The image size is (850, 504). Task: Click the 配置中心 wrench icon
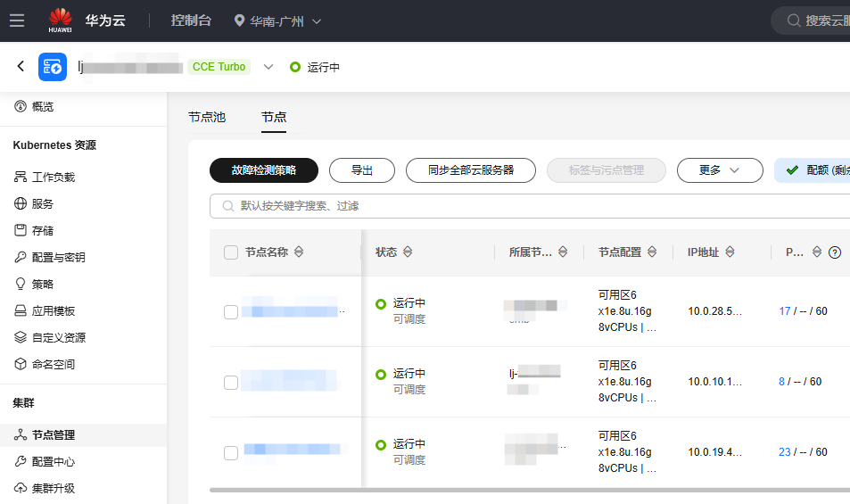point(20,461)
